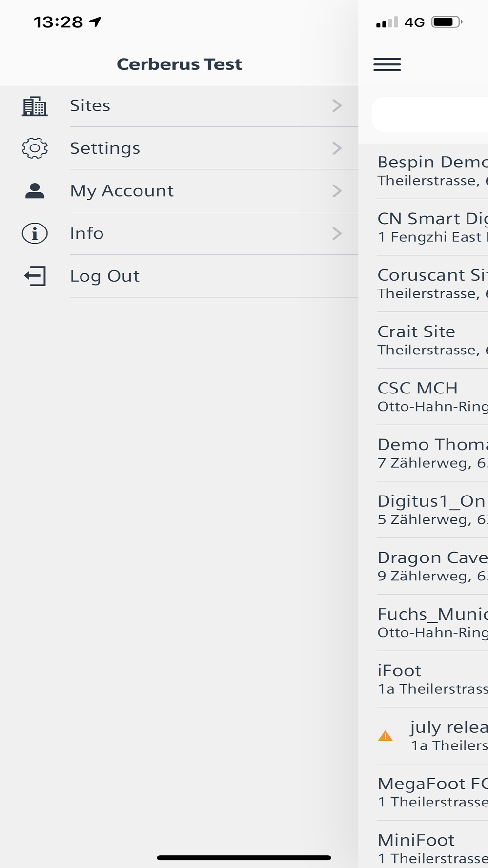
Task: Tap the hamburger menu icon
Action: coord(387,64)
